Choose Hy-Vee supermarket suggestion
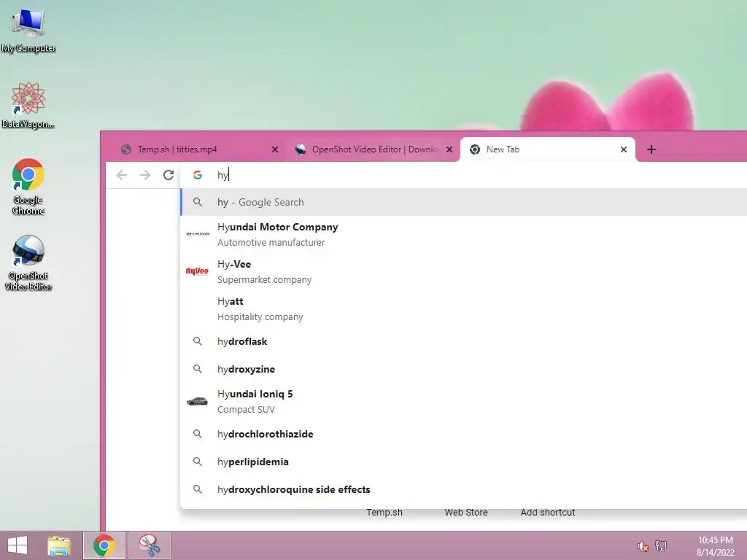 click(x=463, y=271)
